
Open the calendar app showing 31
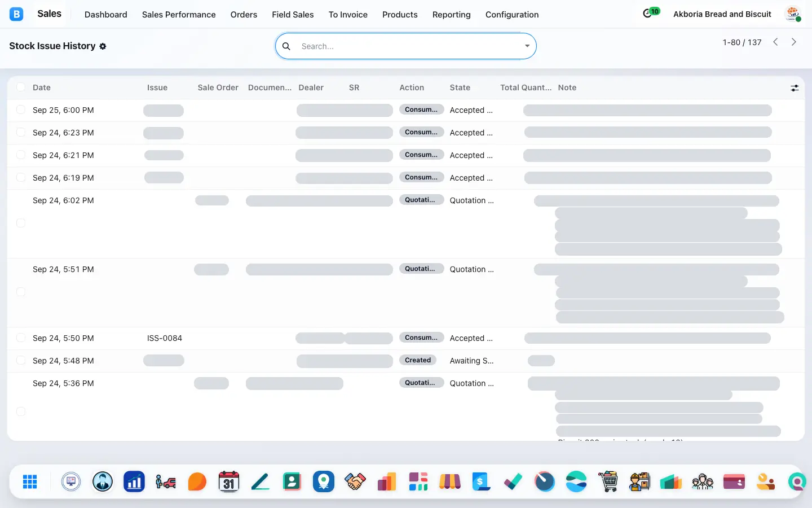[229, 481]
